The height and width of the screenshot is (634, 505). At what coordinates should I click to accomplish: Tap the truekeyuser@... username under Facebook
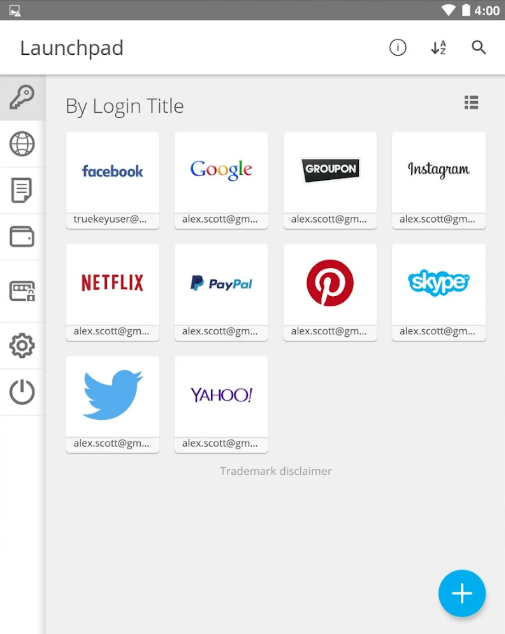(x=110, y=219)
